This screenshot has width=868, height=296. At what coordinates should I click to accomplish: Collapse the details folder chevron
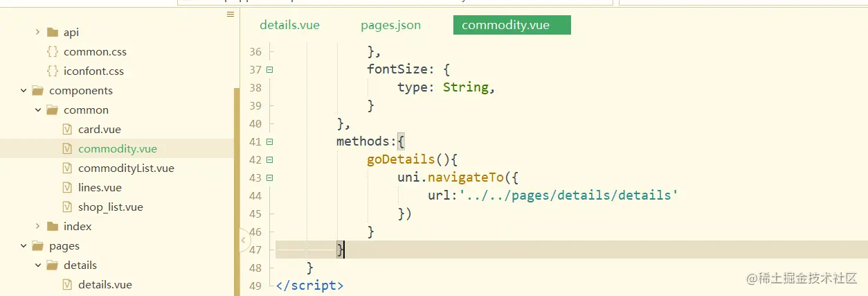click(37, 265)
